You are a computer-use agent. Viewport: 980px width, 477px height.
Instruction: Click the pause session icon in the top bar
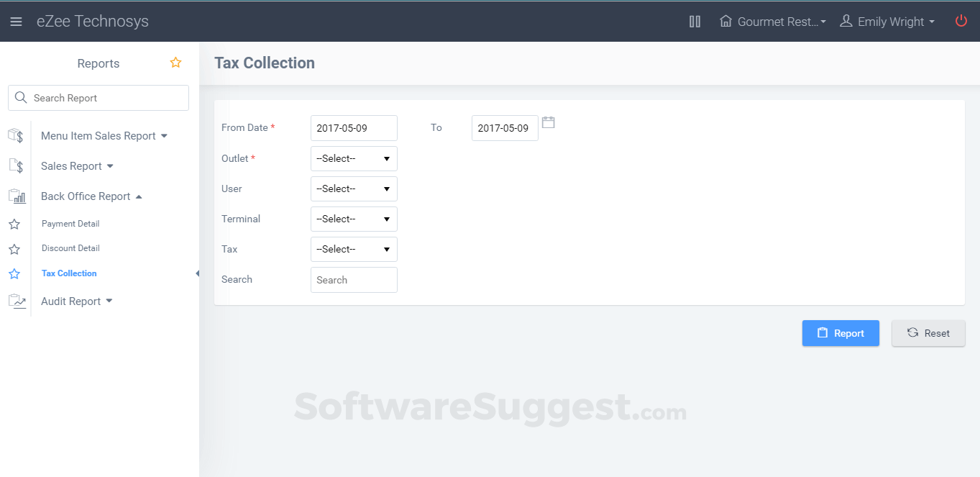pos(695,21)
